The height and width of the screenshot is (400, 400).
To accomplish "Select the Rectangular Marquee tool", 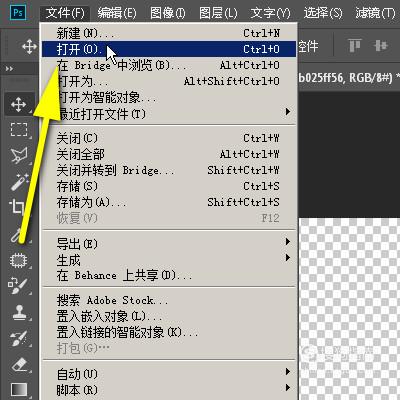I will coord(19,130).
